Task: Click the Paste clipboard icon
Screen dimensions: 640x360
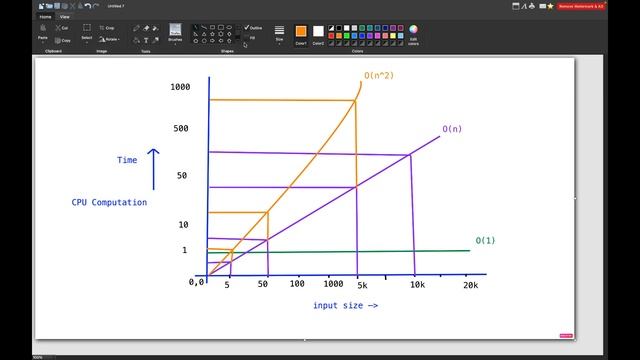Action: pos(43,28)
